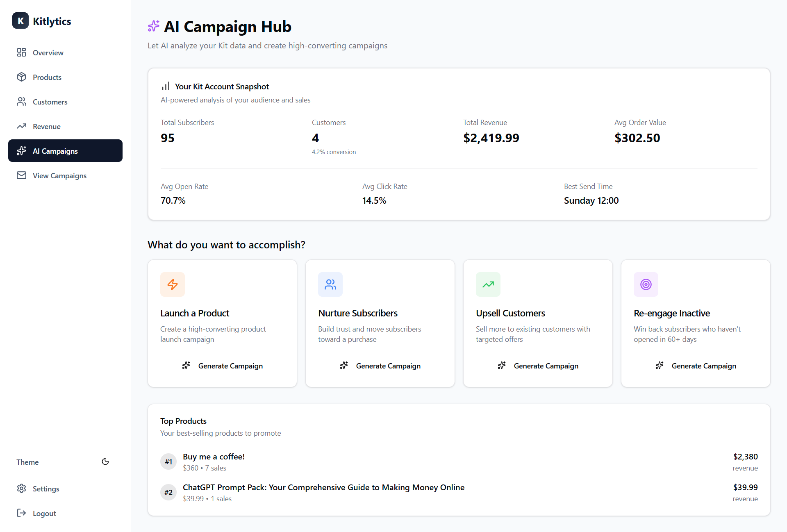Screen dimensions: 787x532
Task: Generate Campaign for Upsell Customers
Action: tap(538, 366)
